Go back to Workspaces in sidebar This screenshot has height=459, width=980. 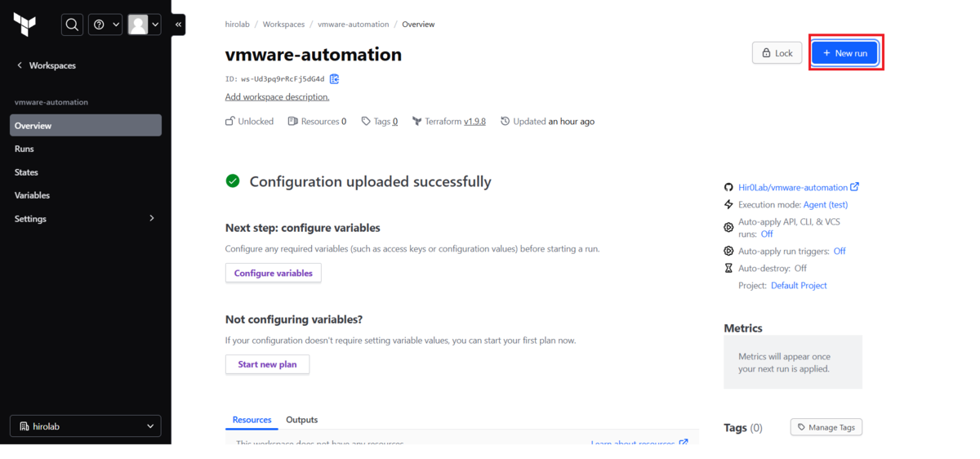(46, 65)
